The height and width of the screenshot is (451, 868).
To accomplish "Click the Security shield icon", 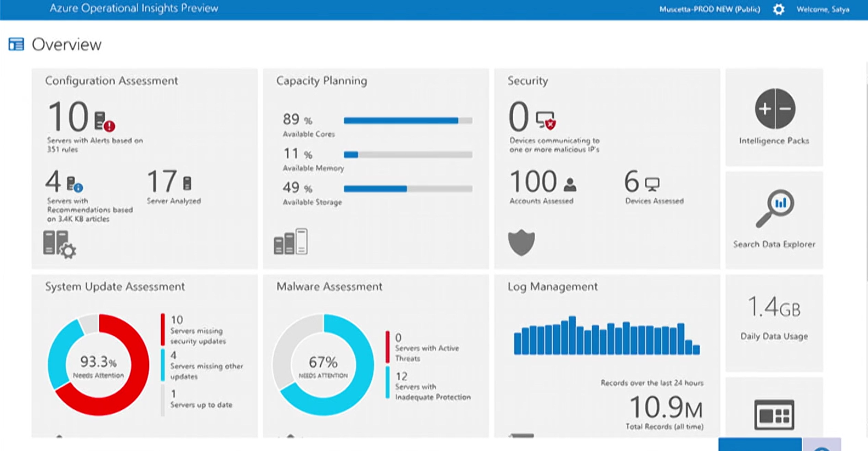I will (x=521, y=243).
